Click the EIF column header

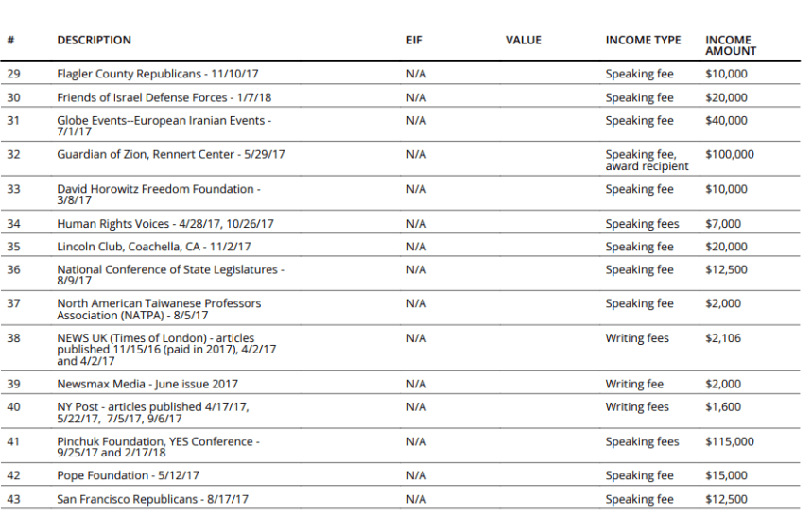(x=413, y=41)
